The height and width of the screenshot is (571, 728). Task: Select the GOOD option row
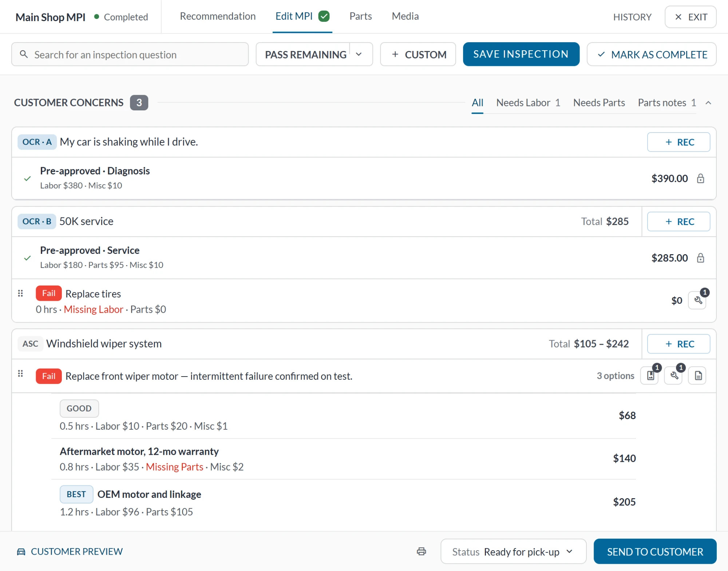[x=344, y=416]
